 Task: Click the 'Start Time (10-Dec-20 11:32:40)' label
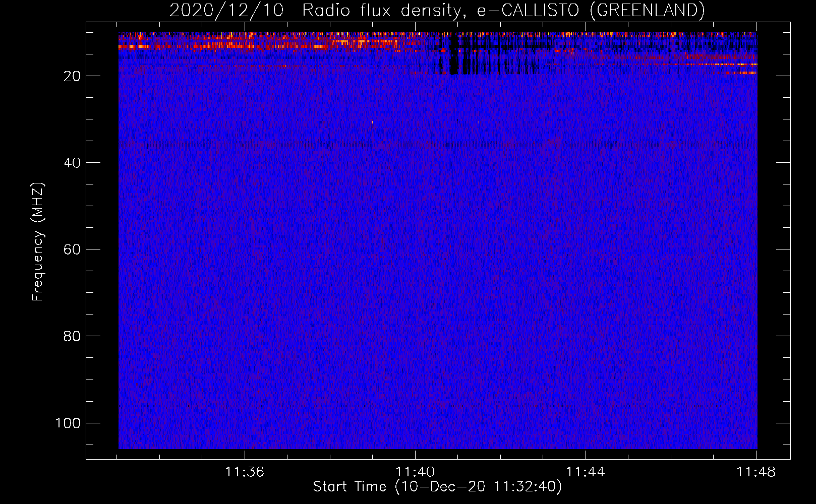click(x=437, y=486)
